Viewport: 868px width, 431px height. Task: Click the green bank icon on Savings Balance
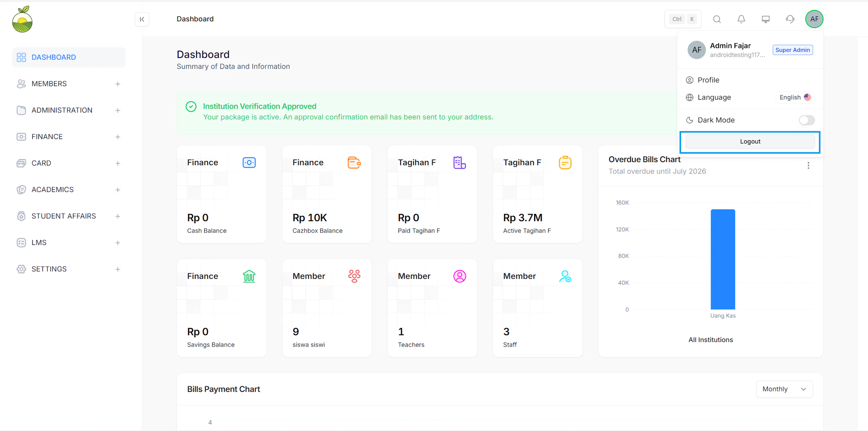(249, 276)
